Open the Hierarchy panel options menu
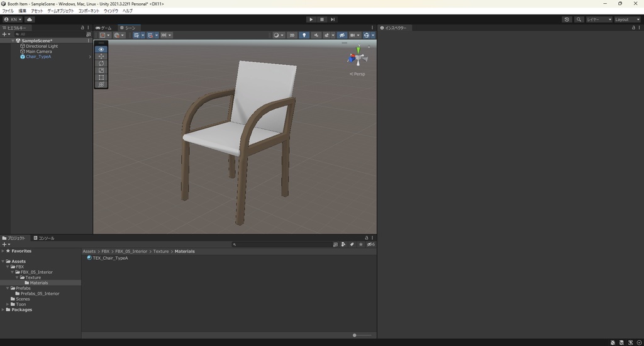Image resolution: width=644 pixels, height=346 pixels. tap(88, 28)
